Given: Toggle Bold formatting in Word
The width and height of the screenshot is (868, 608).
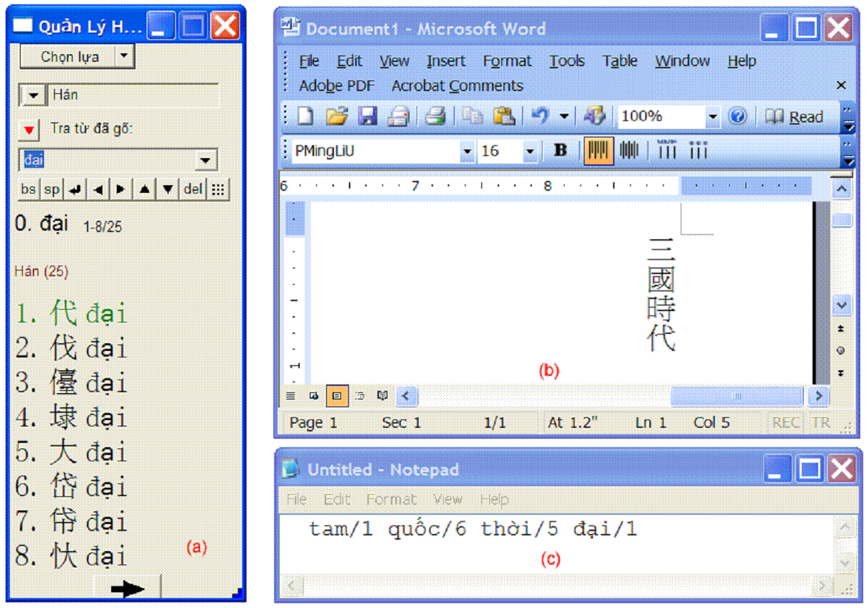Looking at the screenshot, I should click(x=560, y=151).
